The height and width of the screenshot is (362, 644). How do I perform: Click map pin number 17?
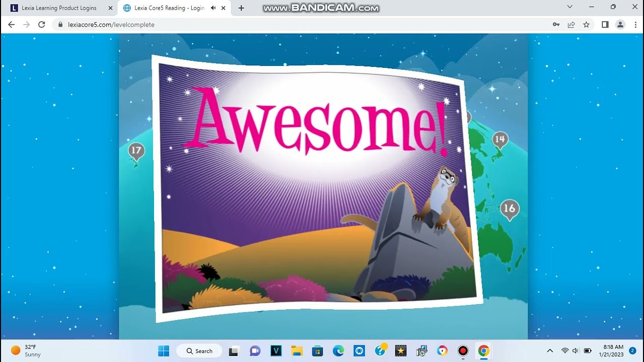[x=136, y=151]
